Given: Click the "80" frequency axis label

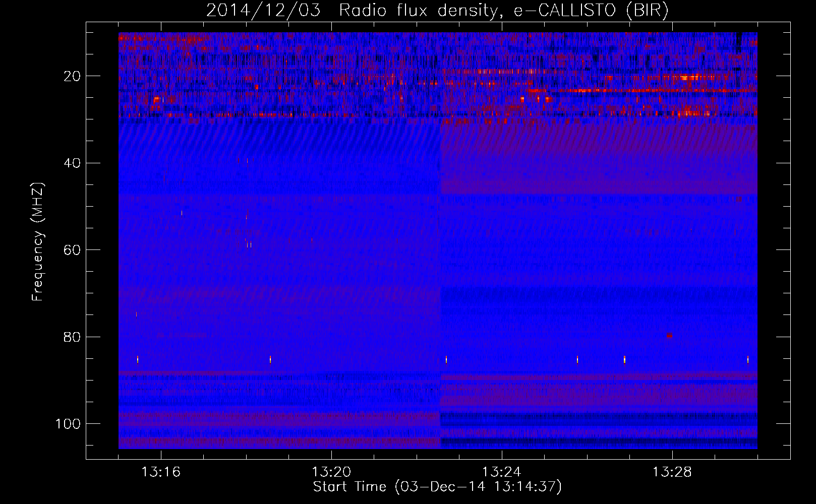Looking at the screenshot, I should [73, 337].
